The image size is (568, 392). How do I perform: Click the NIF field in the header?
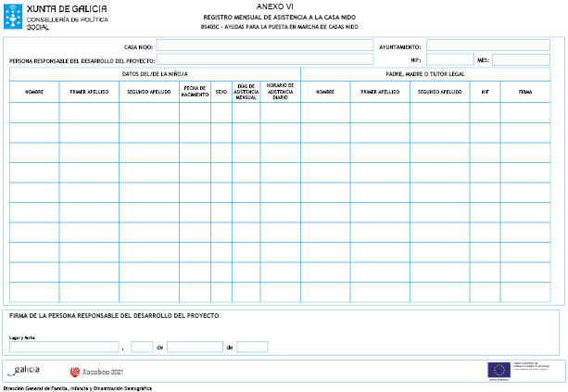[449, 60]
